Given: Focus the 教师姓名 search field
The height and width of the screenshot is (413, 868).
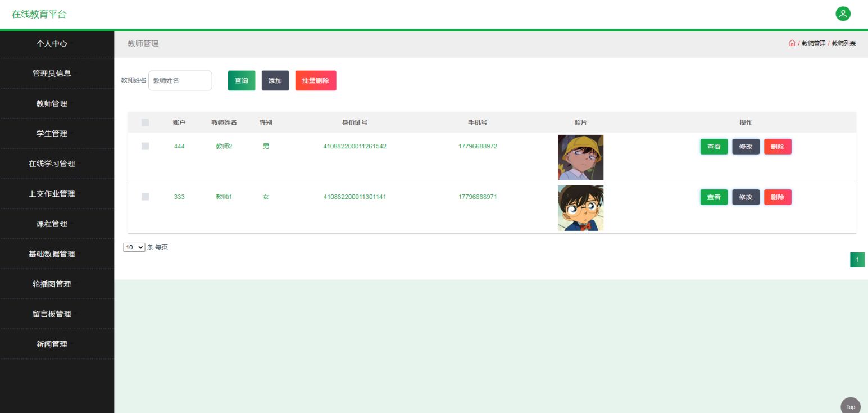Looking at the screenshot, I should click(x=180, y=80).
